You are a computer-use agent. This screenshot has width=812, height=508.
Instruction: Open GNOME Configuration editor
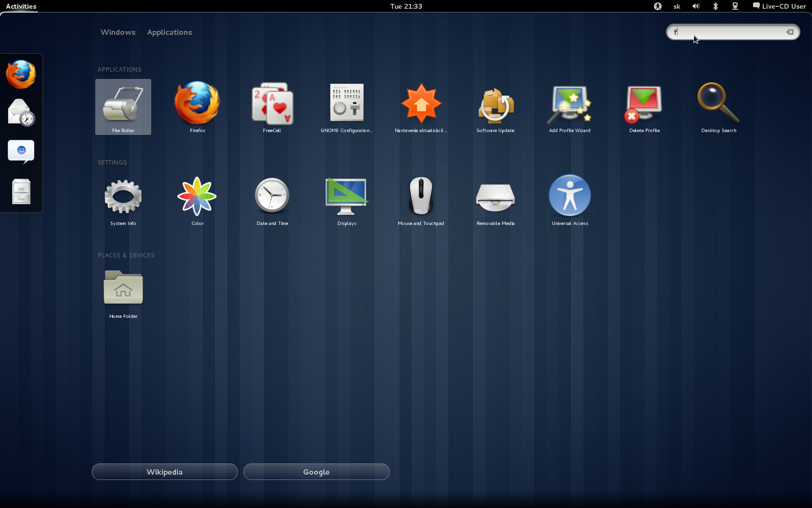pyautogui.click(x=347, y=107)
